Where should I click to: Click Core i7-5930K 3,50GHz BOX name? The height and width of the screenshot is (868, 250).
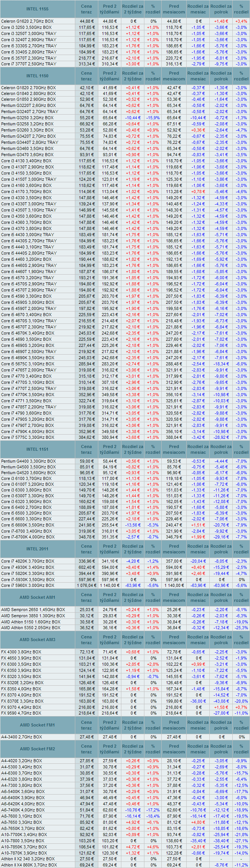(x=28, y=579)
